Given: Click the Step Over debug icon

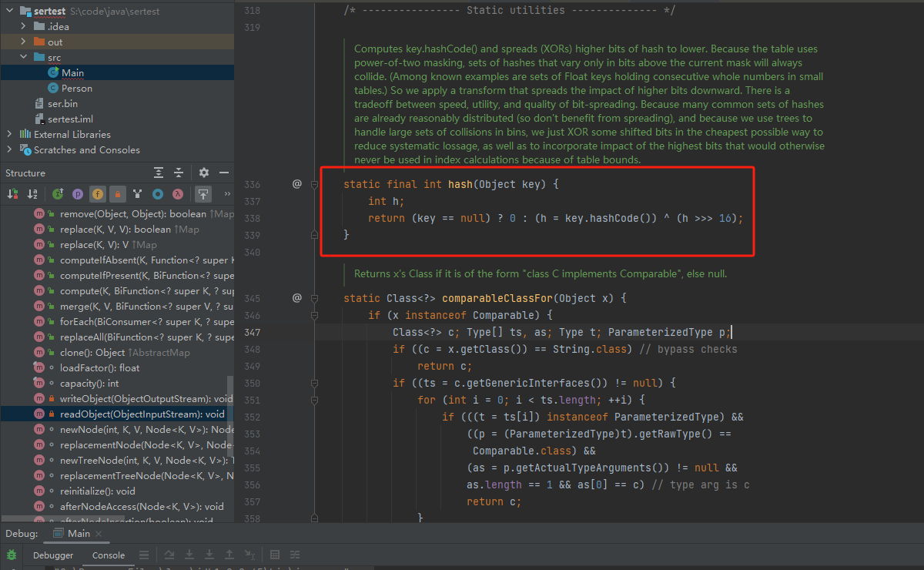Looking at the screenshot, I should click(169, 555).
